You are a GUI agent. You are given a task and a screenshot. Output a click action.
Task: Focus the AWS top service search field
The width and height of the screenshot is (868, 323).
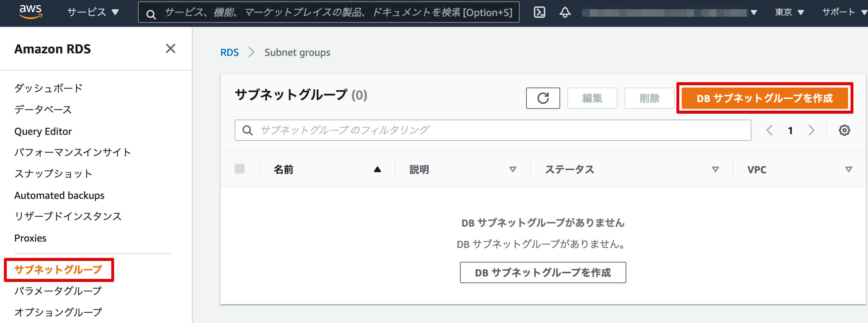pos(328,12)
